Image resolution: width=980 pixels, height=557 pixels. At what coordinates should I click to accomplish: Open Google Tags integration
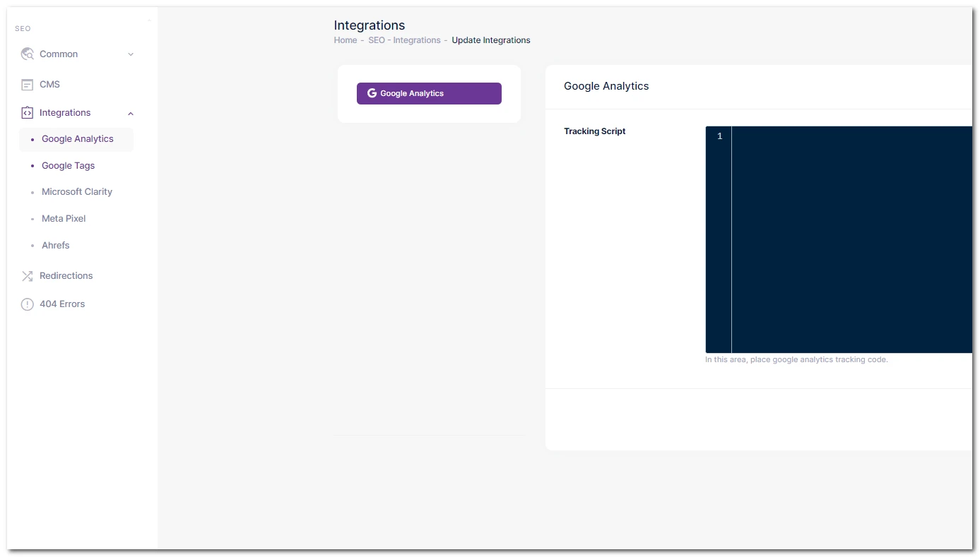pos(68,166)
